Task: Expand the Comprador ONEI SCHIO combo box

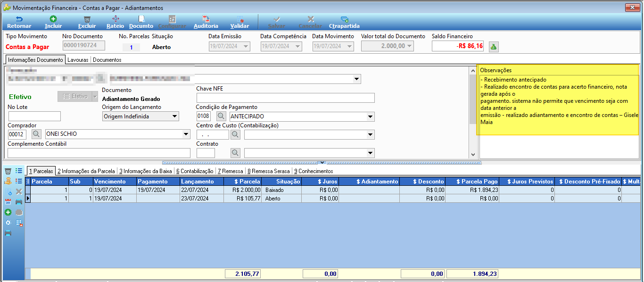Action: 186,134
